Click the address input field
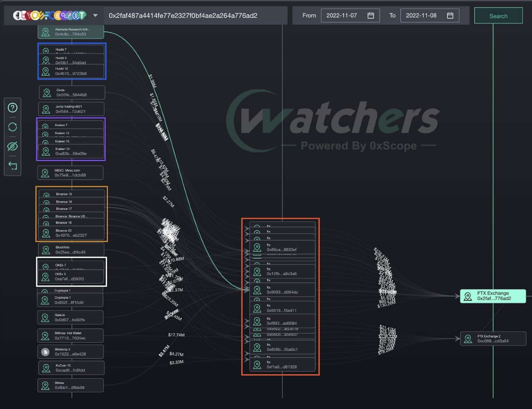The image size is (532, 409). 195,16
